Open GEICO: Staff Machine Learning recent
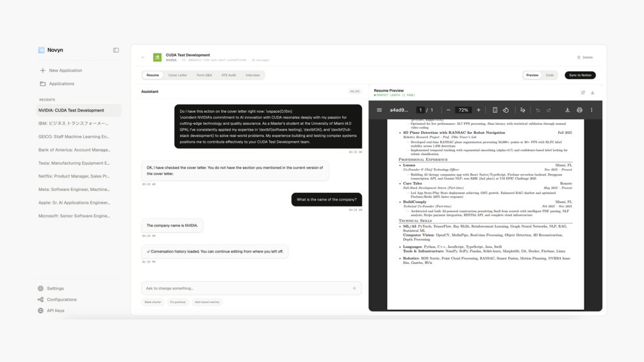The image size is (644, 362). pyautogui.click(x=79, y=136)
